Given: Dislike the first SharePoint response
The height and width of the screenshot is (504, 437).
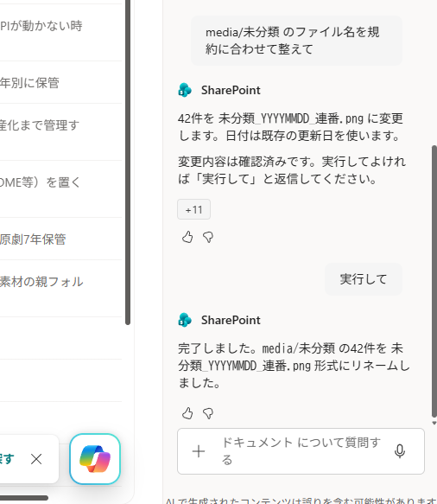Looking at the screenshot, I should pyautogui.click(x=208, y=237).
